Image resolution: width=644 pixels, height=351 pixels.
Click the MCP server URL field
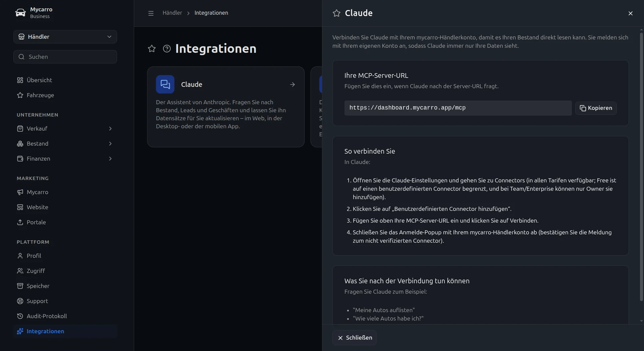[458, 108]
